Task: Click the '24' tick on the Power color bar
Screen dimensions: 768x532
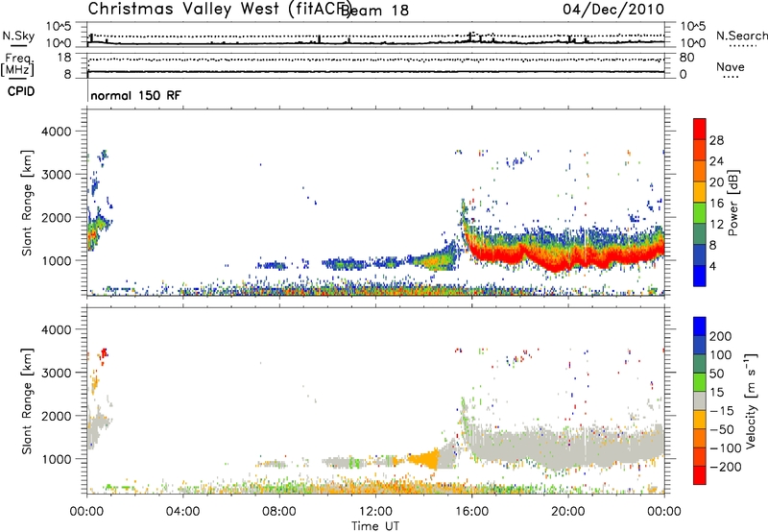Action: tap(716, 161)
